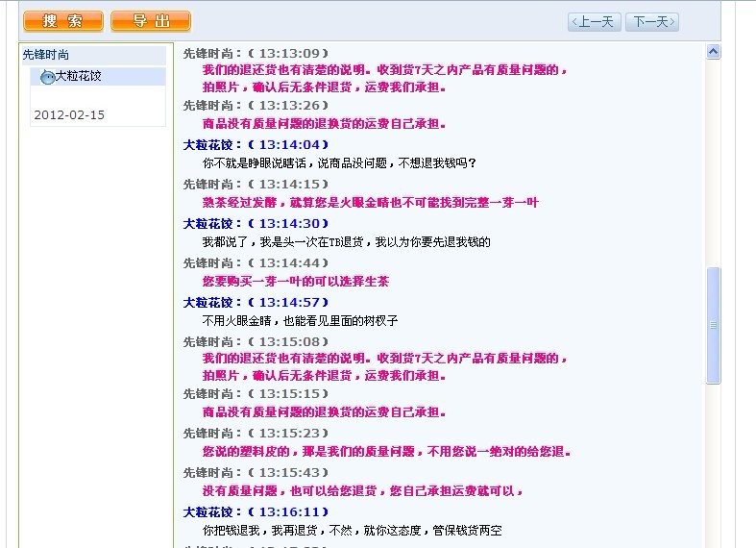Click 大粒花饺's message header at 13:16:11
Image resolution: width=756 pixels, height=548 pixels.
(256, 512)
